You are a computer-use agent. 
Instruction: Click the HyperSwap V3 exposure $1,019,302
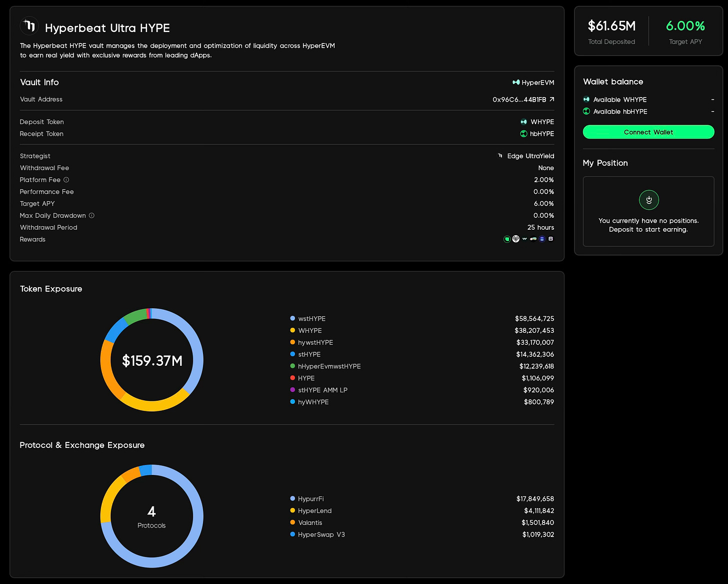pos(538,535)
